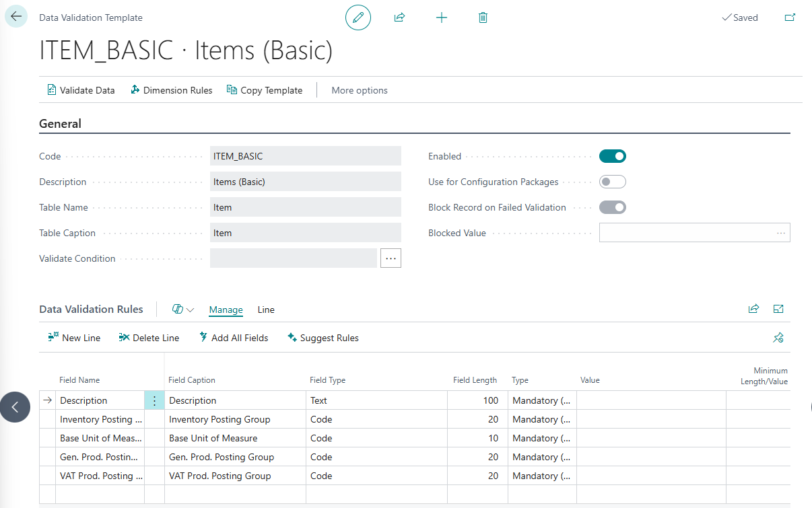This screenshot has height=508, width=812.
Task: Toggle Use for Configuration Packages switch
Action: click(x=612, y=182)
